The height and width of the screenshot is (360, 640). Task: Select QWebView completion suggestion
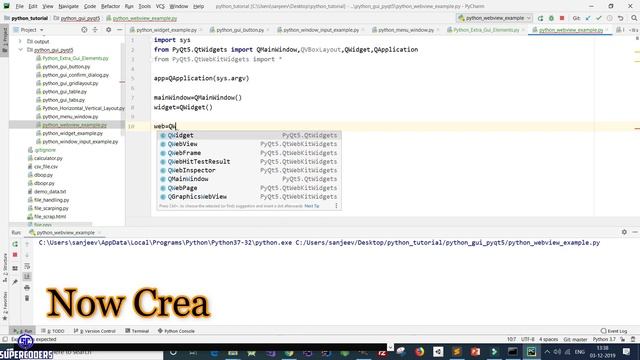pyautogui.click(x=249, y=144)
